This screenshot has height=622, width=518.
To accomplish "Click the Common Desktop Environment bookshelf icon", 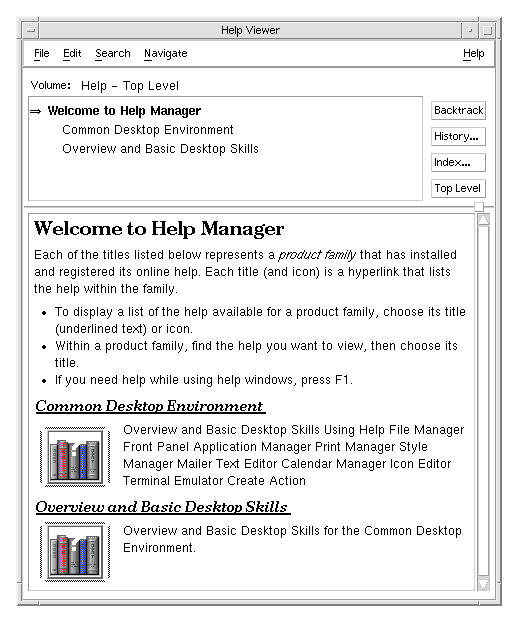I will 75,457.
